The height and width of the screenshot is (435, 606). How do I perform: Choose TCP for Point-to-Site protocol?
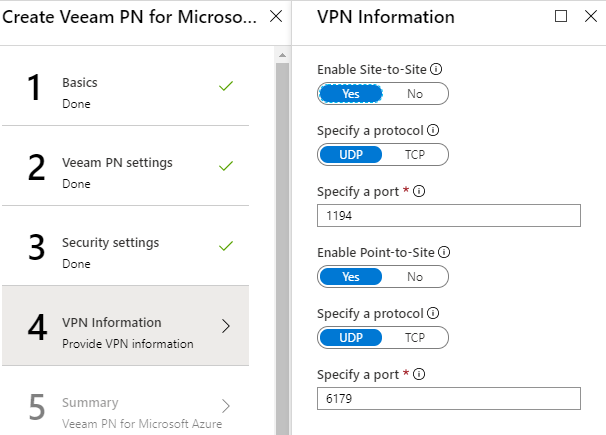tap(415, 338)
